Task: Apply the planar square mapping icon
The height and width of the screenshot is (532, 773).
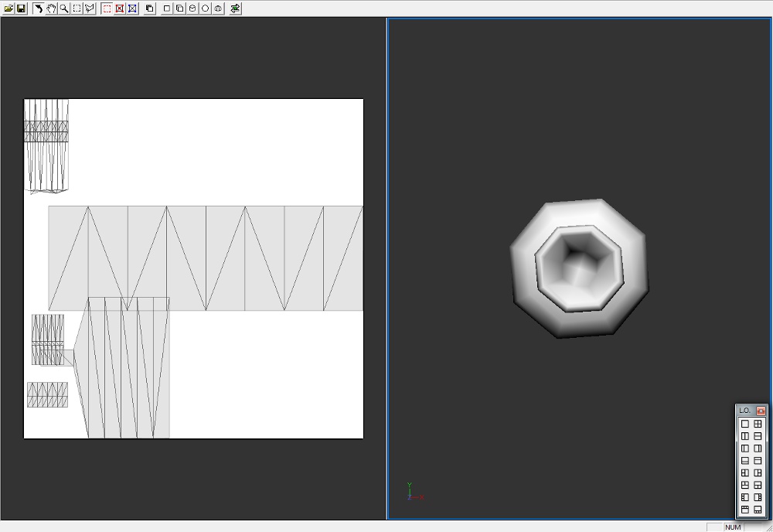Action: coord(166,9)
